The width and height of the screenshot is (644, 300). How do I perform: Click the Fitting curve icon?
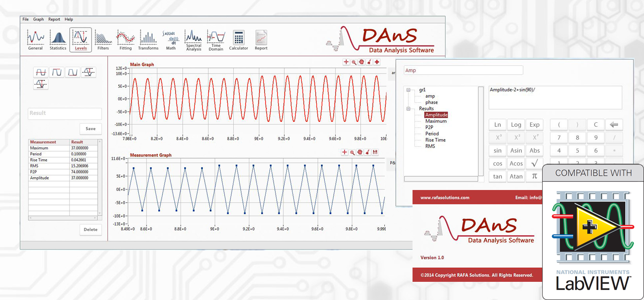(126, 40)
